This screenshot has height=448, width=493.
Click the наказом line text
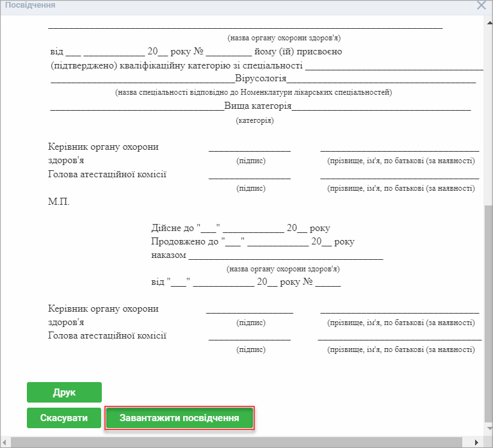point(267,255)
